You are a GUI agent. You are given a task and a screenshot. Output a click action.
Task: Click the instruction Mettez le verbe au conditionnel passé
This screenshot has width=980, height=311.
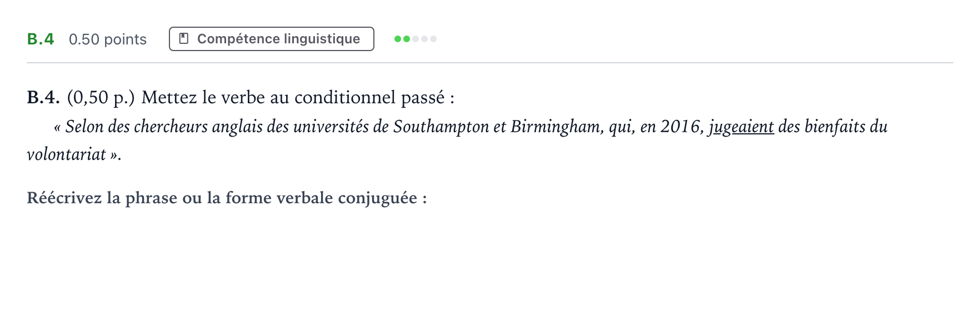[x=298, y=98]
